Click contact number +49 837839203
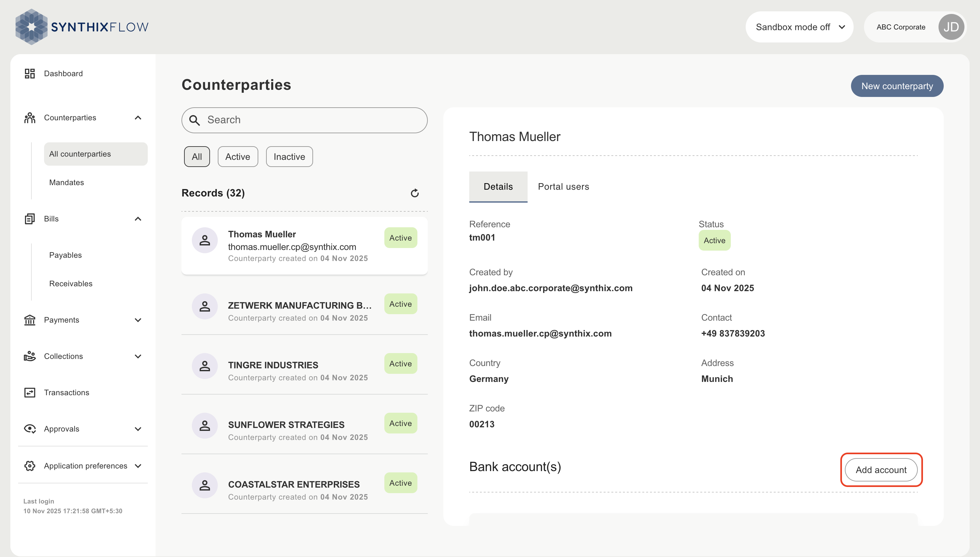Screen dimensions: 980x557 pos(733,334)
